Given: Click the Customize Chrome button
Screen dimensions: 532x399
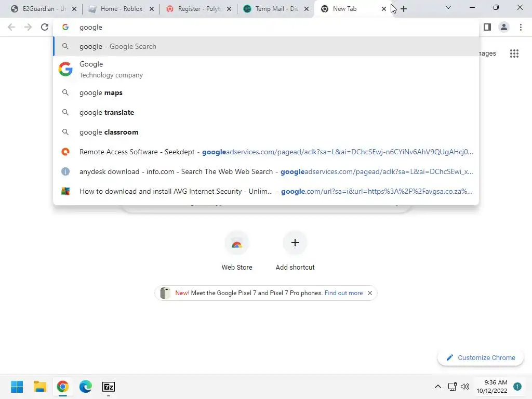Looking at the screenshot, I should pos(481,357).
